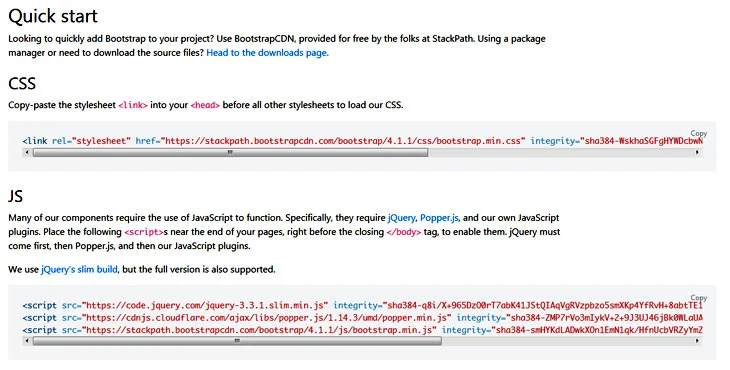730x370 pixels.
Task: Follow the "jQuery's slim build" link
Action: click(79, 269)
